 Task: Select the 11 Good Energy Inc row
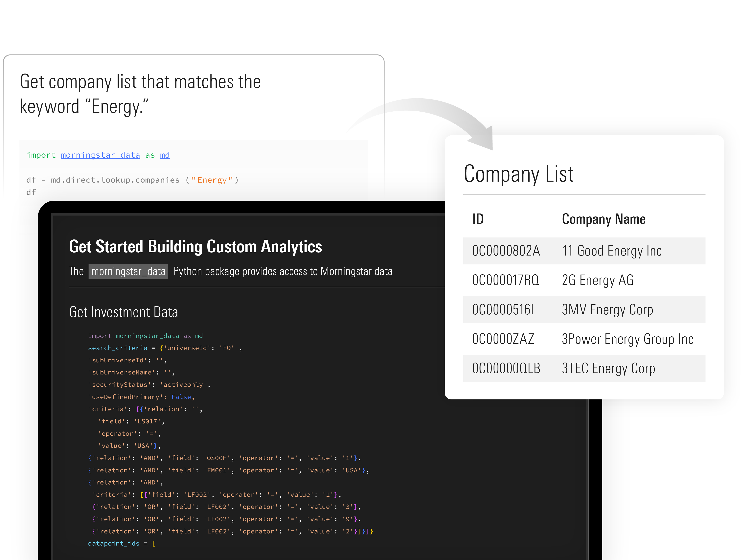[584, 251]
